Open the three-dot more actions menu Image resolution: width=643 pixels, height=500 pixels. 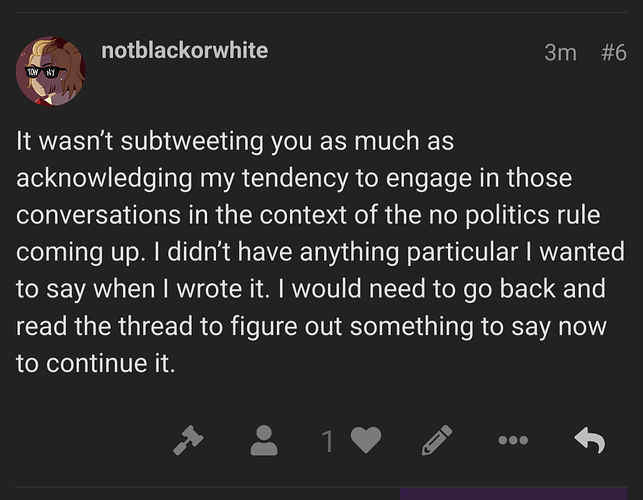(x=513, y=441)
